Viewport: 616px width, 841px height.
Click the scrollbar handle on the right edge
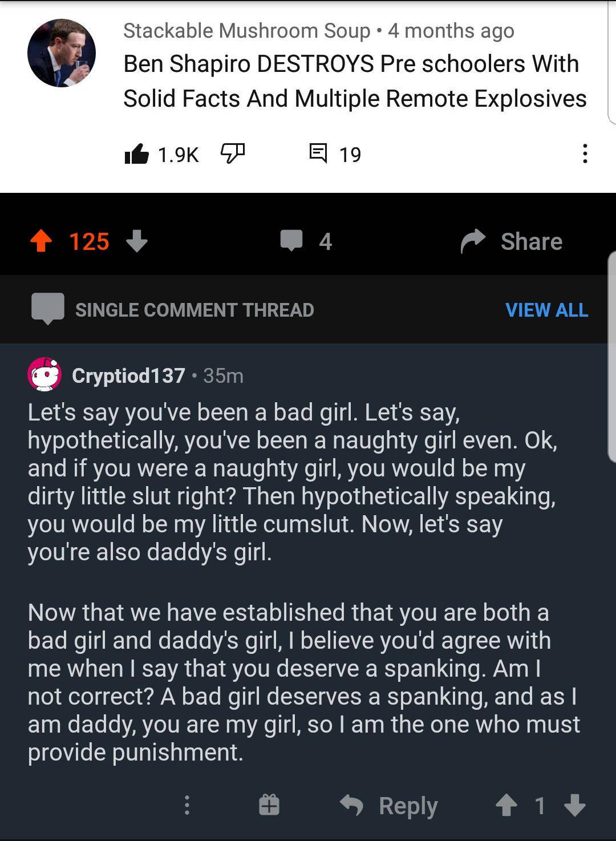tap(611, 357)
